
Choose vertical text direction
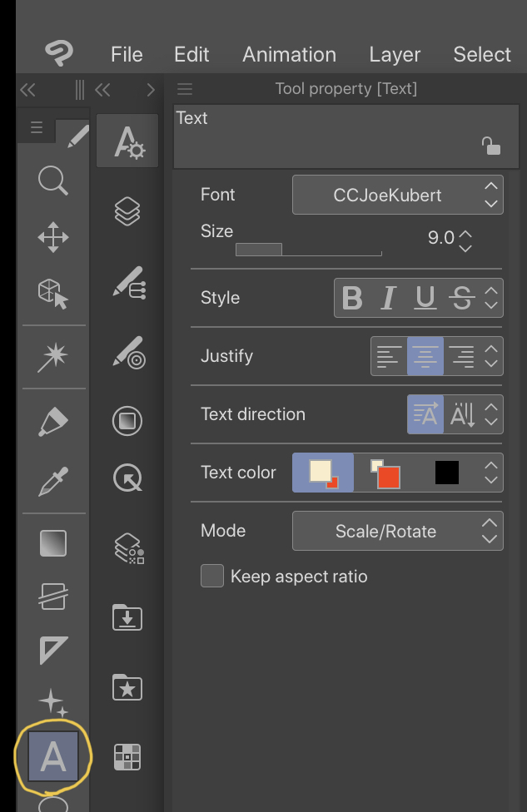462,414
